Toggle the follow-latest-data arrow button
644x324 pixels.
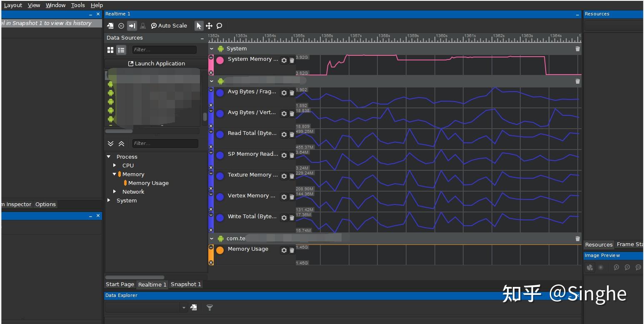pyautogui.click(x=132, y=26)
